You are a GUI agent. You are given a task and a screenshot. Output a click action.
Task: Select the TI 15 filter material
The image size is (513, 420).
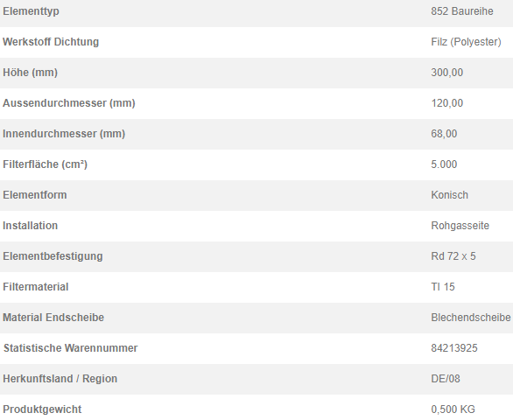[443, 287]
